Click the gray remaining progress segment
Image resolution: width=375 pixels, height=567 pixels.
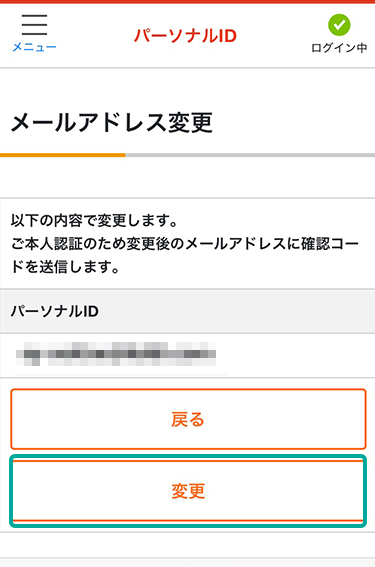[x=250, y=155]
